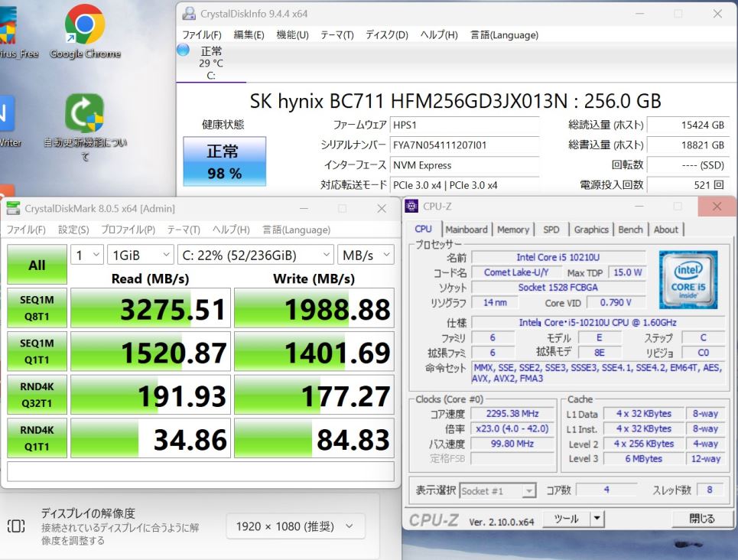This screenshot has height=560, width=738.
Task: Open ディスク menu in CrystalDiskInfo
Action: coord(387,35)
